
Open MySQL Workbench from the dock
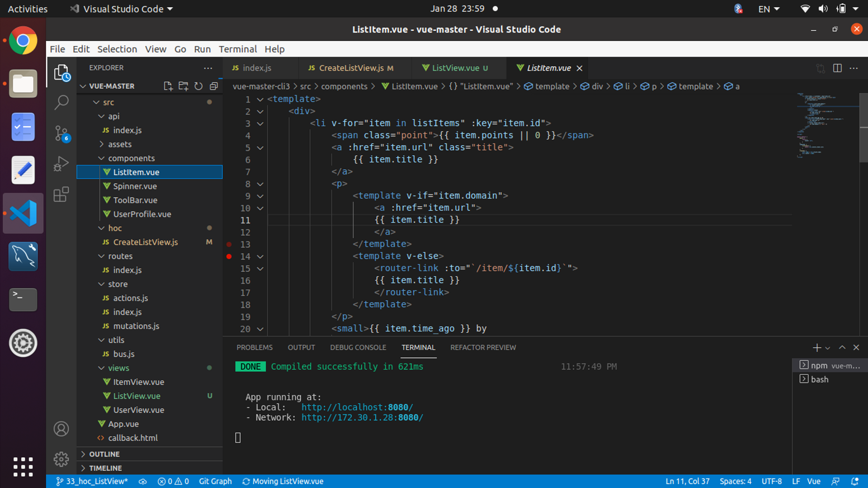click(23, 257)
